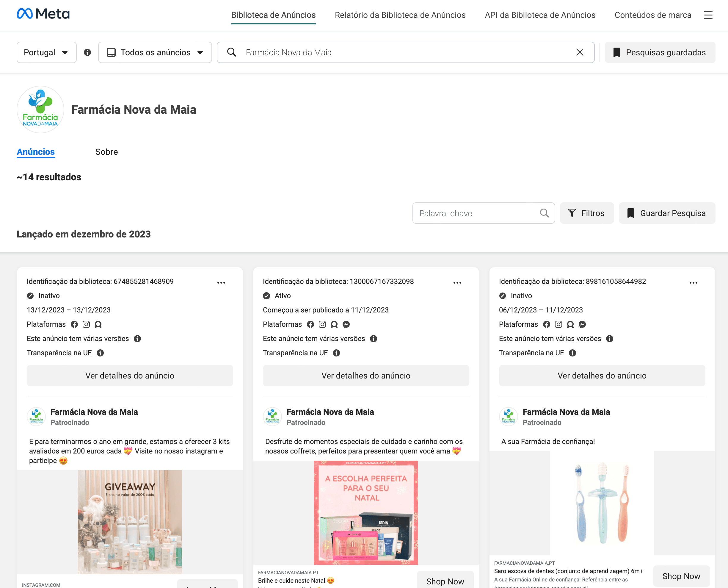Open three-dots menu on ad 674855281468909
728x588 pixels.
221,282
